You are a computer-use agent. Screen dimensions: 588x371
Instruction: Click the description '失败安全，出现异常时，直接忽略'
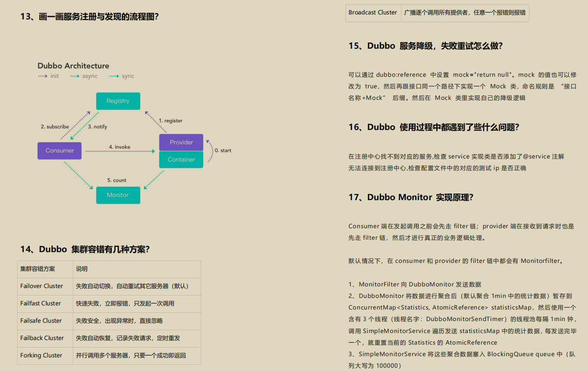[x=119, y=321]
